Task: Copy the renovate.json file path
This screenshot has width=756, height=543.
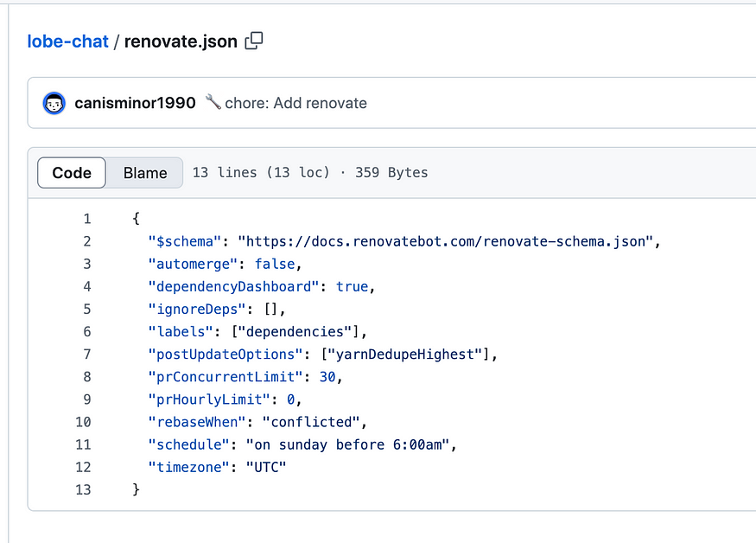Action: pyautogui.click(x=254, y=41)
